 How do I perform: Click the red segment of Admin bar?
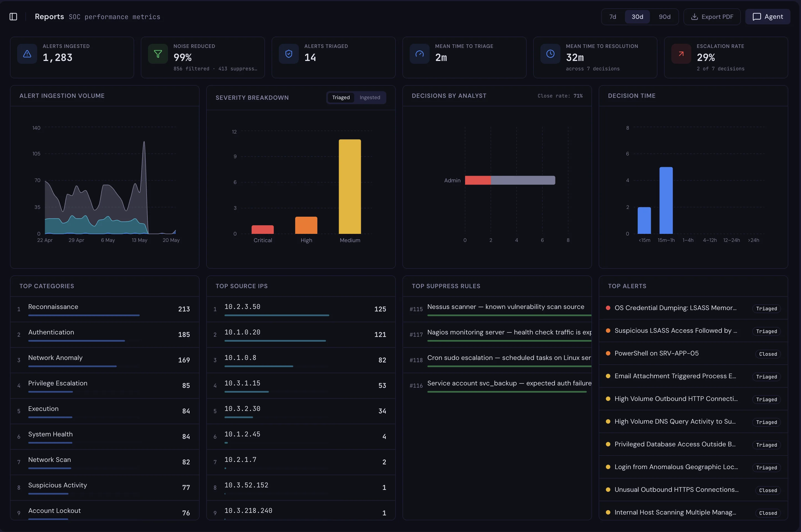click(x=478, y=180)
